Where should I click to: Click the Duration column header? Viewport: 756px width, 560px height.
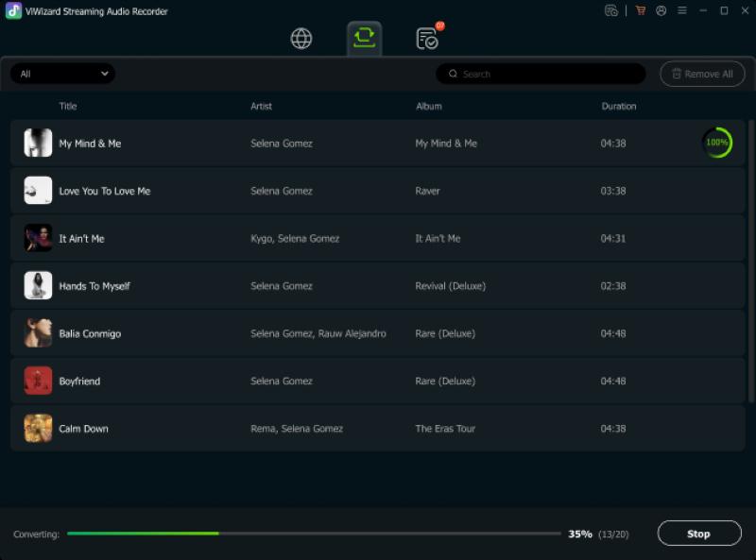click(x=619, y=106)
